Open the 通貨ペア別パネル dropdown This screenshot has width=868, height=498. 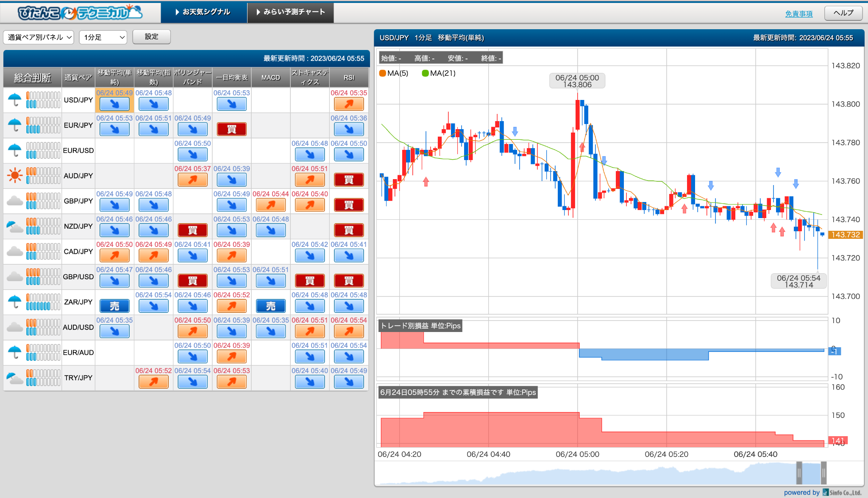click(39, 37)
